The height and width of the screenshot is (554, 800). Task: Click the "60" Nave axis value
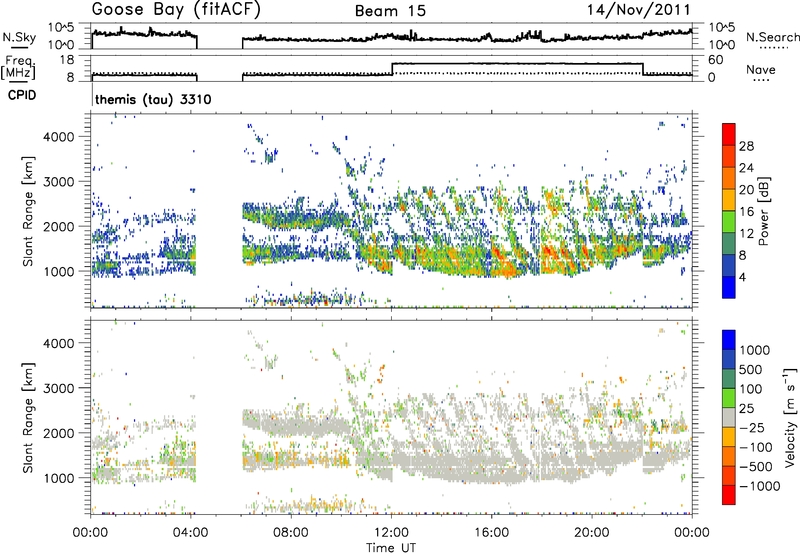(716, 60)
